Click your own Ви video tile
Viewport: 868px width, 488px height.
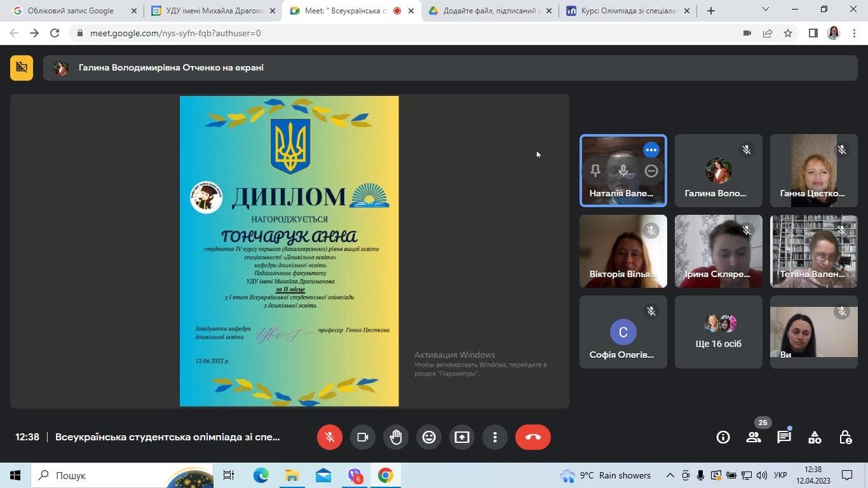click(x=814, y=332)
